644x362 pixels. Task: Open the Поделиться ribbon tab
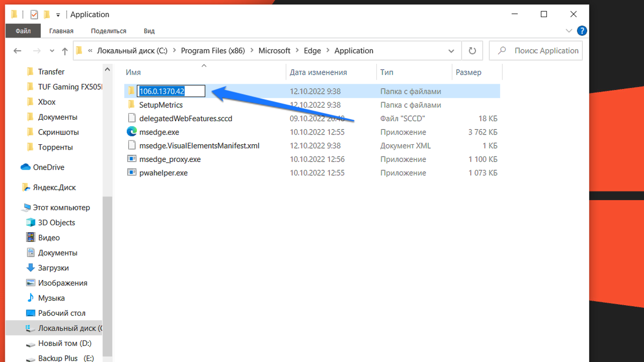click(108, 31)
